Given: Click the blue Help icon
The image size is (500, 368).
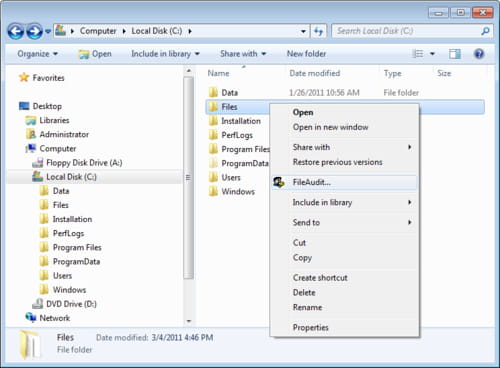Looking at the screenshot, I should click(479, 54).
